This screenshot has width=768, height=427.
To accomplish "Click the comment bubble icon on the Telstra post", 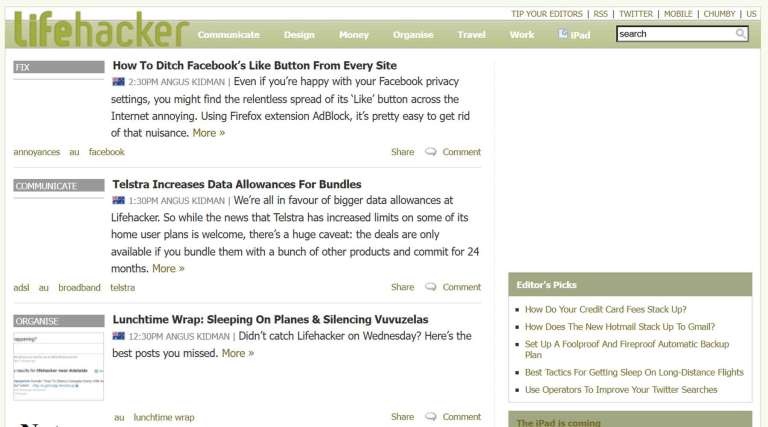I will [431, 287].
